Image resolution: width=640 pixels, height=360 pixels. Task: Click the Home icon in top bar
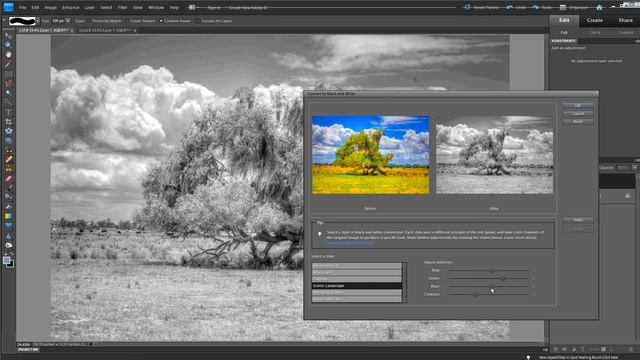pyautogui.click(x=599, y=7)
